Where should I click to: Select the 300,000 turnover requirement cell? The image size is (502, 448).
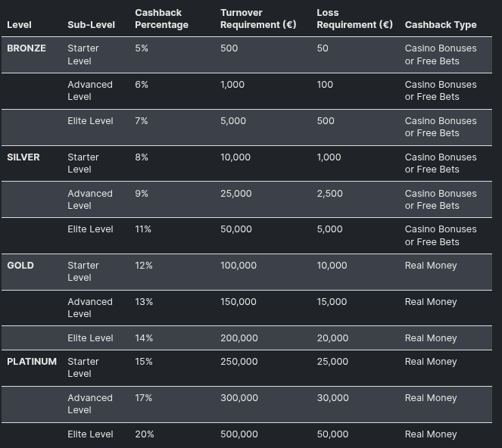tap(239, 398)
